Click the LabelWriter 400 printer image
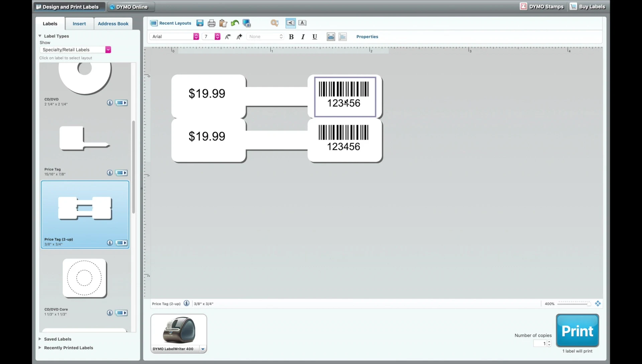Image resolution: width=642 pixels, height=364 pixels. (179, 330)
